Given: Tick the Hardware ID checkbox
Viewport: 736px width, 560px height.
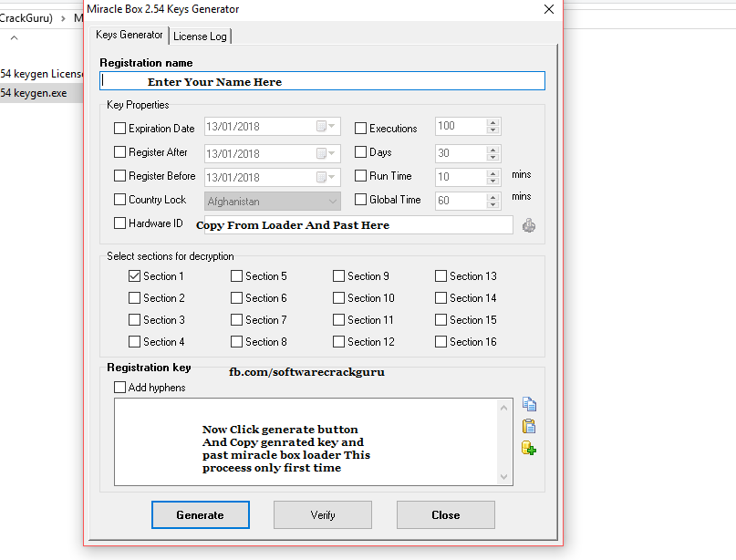Looking at the screenshot, I should tap(120, 223).
